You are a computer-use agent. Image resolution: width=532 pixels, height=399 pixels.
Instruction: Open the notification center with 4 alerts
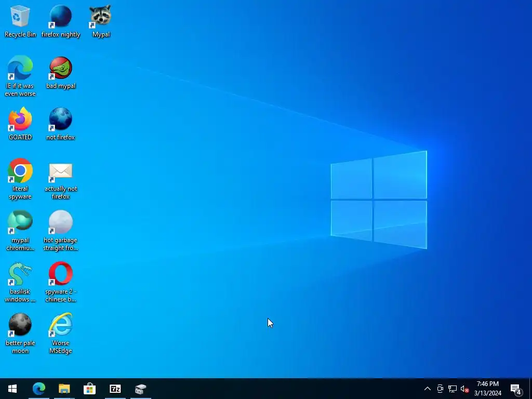coord(516,389)
